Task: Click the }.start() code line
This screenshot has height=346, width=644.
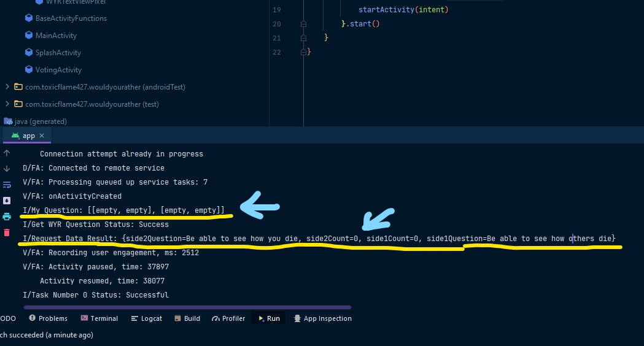Action: point(360,24)
